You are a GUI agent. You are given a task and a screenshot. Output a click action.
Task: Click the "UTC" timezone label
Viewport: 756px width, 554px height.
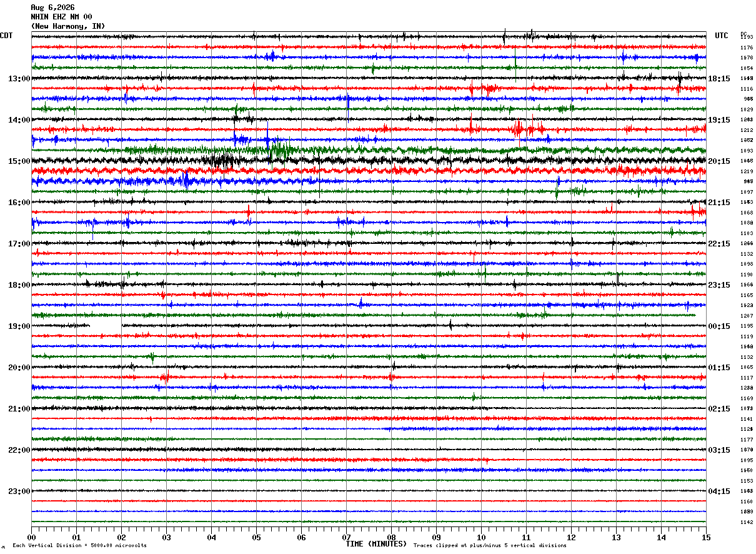[722, 36]
